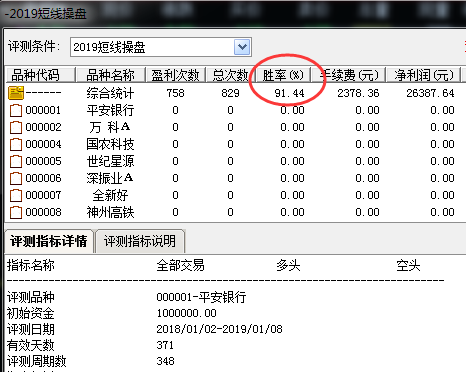Sort by the 盈利次数 column header
The width and height of the screenshot is (466, 372).
pos(175,75)
